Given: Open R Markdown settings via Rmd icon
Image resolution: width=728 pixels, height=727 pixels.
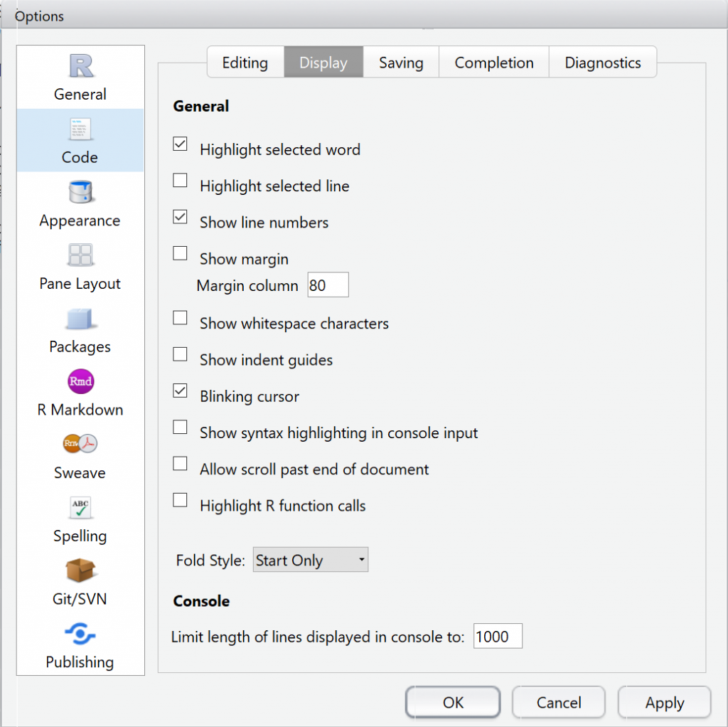Looking at the screenshot, I should tap(81, 381).
